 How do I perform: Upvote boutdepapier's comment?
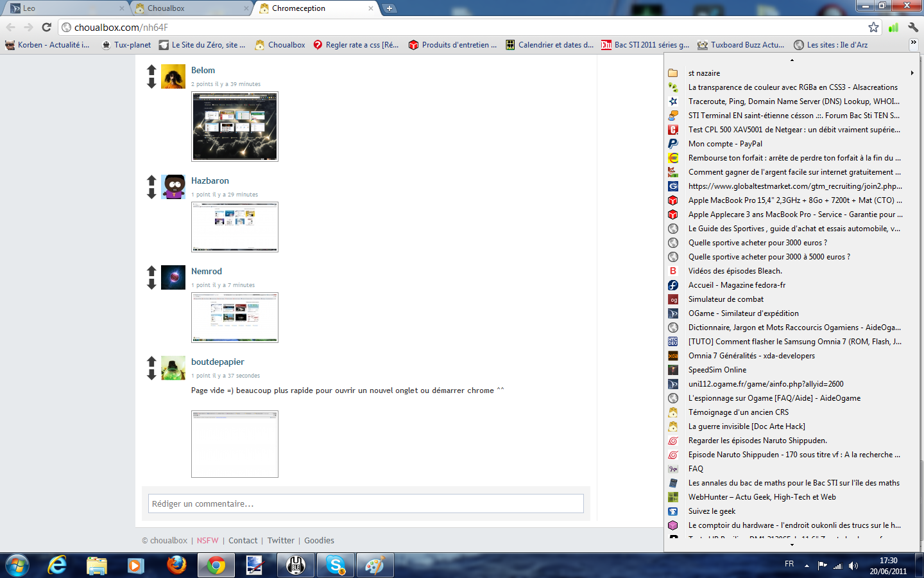point(151,362)
